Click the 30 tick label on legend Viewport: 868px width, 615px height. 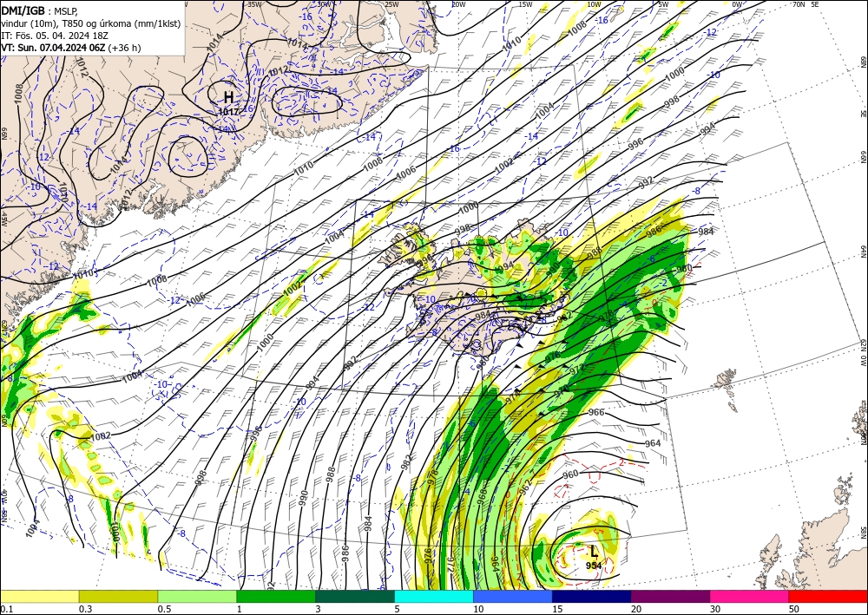tap(715, 609)
